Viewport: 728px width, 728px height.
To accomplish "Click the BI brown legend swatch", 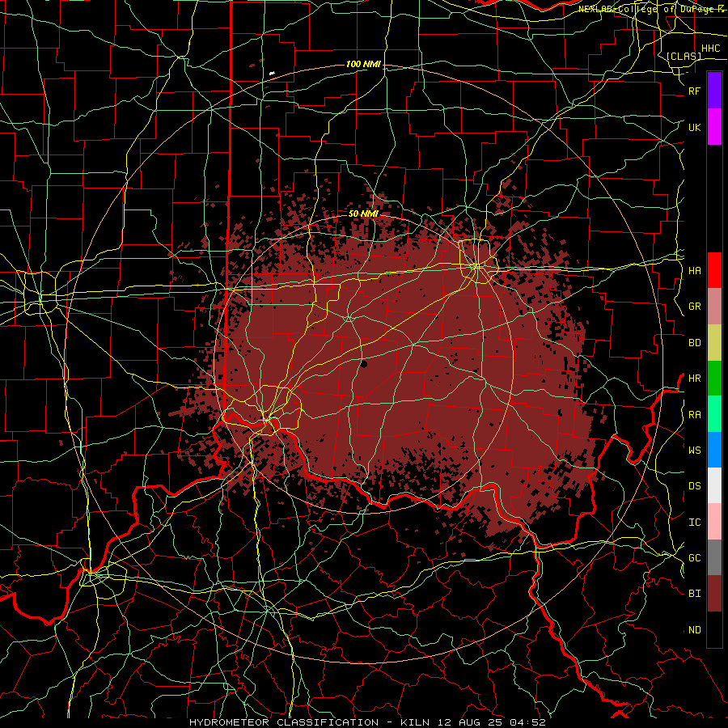I will pyautogui.click(x=714, y=594).
